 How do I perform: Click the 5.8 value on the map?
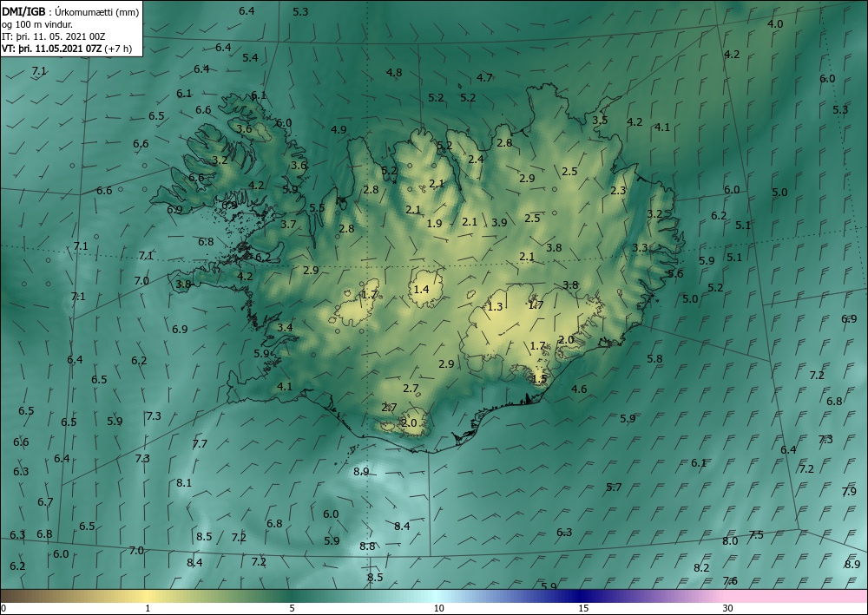[x=654, y=359]
